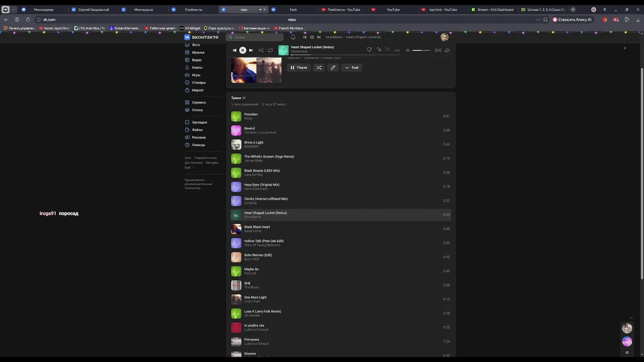644x362 pixels.
Task: Click the Пауза playlist button
Action: tap(299, 67)
